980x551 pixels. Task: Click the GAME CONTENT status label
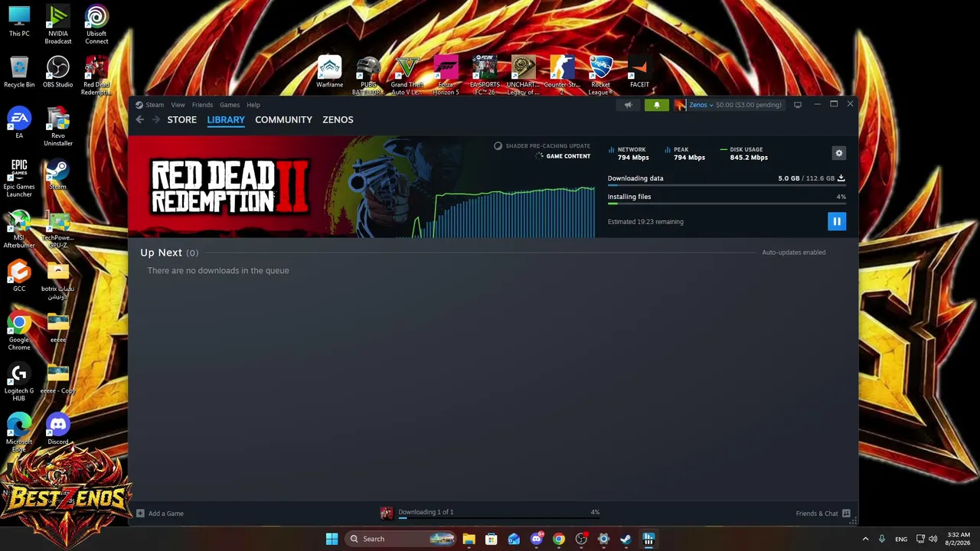pyautogui.click(x=568, y=156)
